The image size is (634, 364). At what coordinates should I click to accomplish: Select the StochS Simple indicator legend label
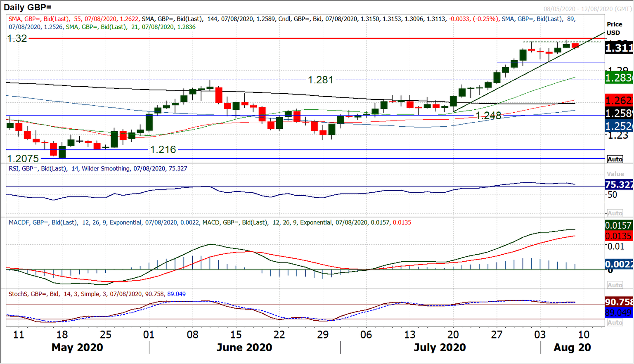coord(97,294)
